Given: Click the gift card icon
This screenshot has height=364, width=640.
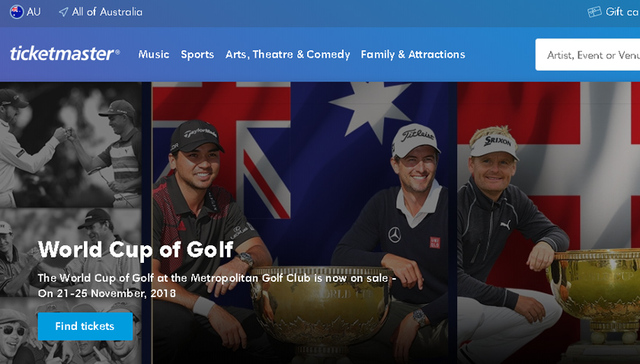Looking at the screenshot, I should [594, 12].
